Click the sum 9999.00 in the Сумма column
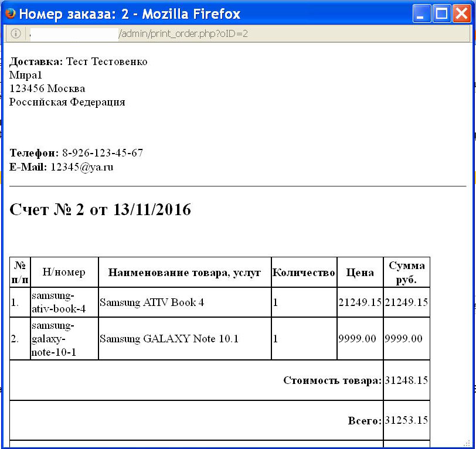This screenshot has height=449, width=476. point(404,339)
